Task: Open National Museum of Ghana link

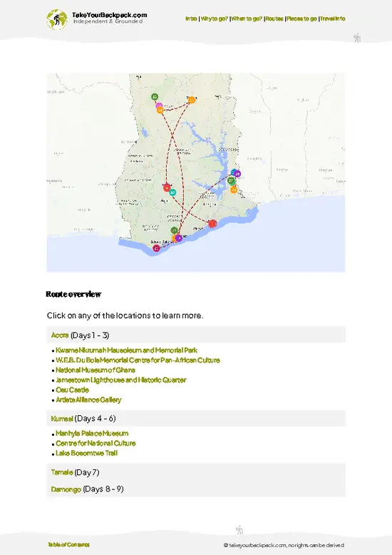Action: coord(96,370)
